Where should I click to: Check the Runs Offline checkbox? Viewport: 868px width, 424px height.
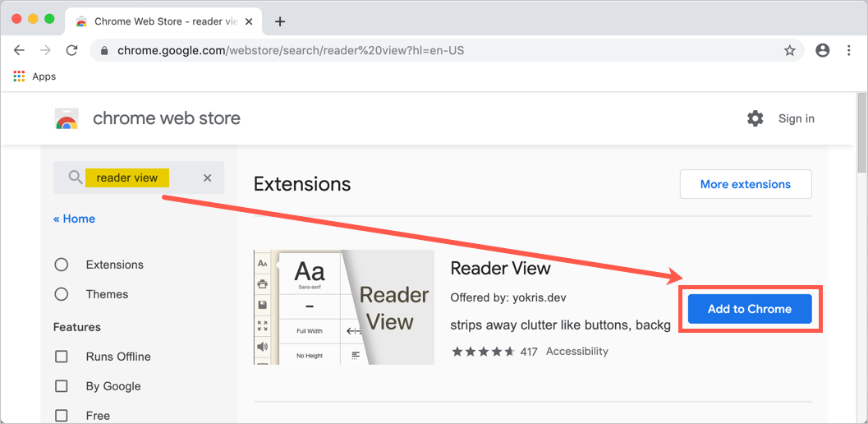(62, 357)
